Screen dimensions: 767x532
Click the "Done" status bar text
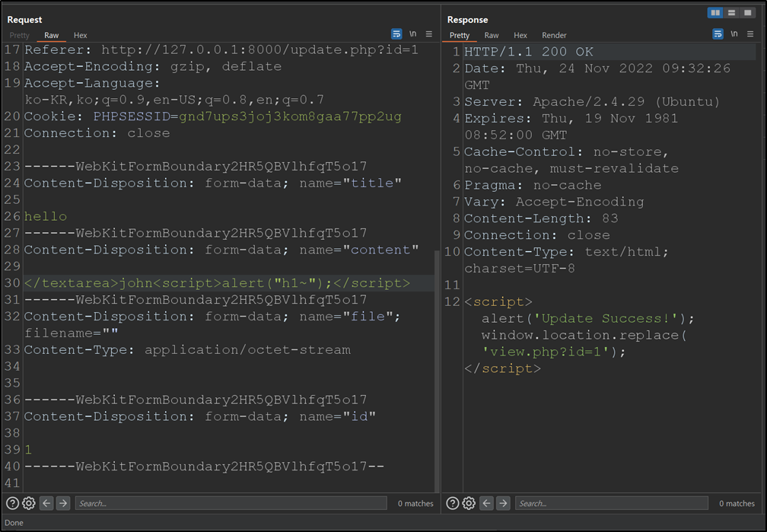[x=14, y=523]
